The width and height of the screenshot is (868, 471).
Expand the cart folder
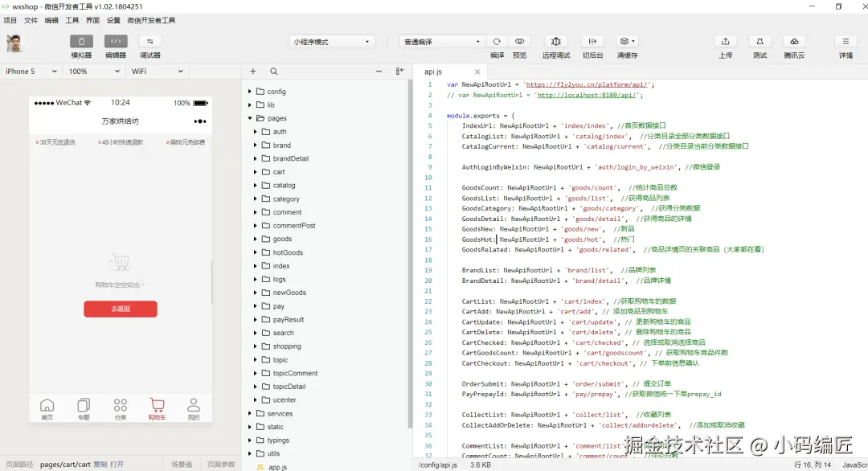pyautogui.click(x=256, y=171)
